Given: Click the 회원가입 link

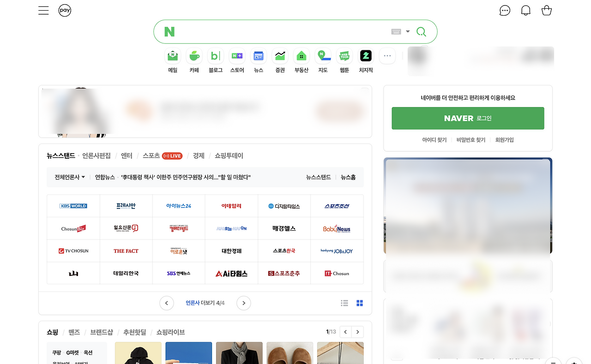Looking at the screenshot, I should click(x=504, y=140).
